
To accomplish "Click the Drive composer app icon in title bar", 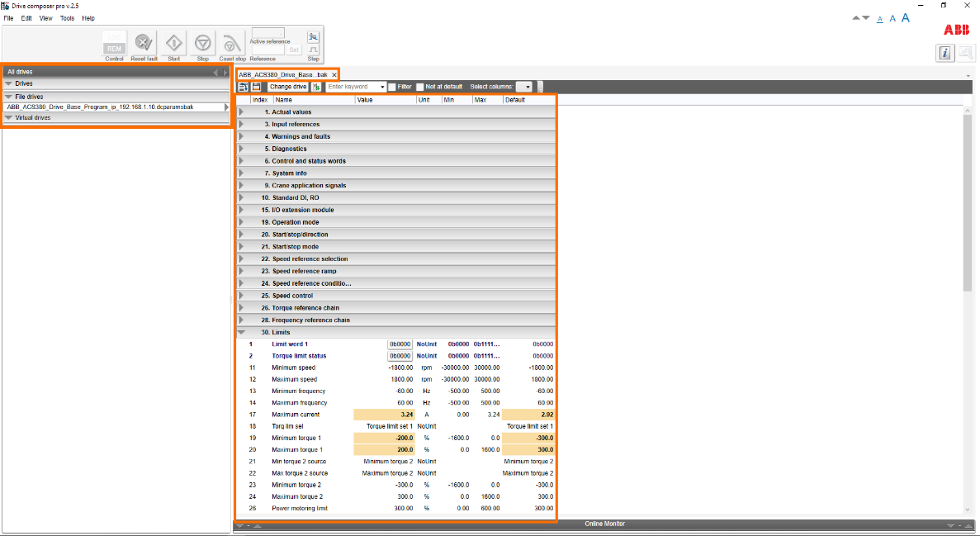I will point(5,6).
